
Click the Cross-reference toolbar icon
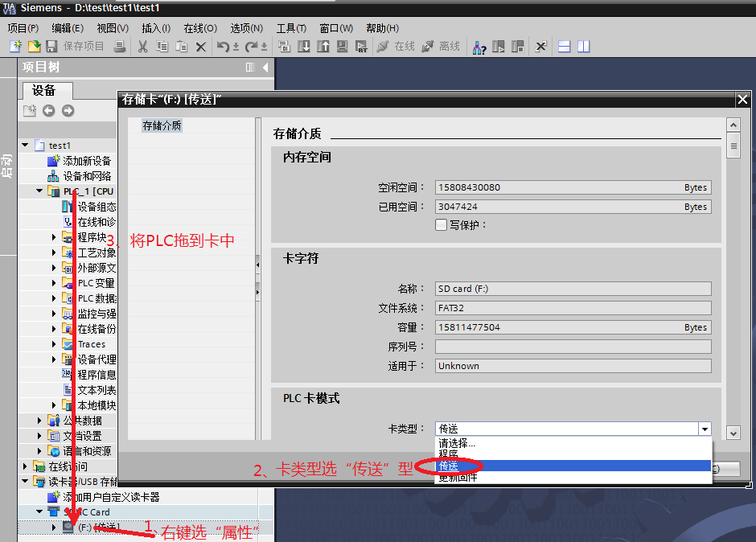click(x=541, y=47)
